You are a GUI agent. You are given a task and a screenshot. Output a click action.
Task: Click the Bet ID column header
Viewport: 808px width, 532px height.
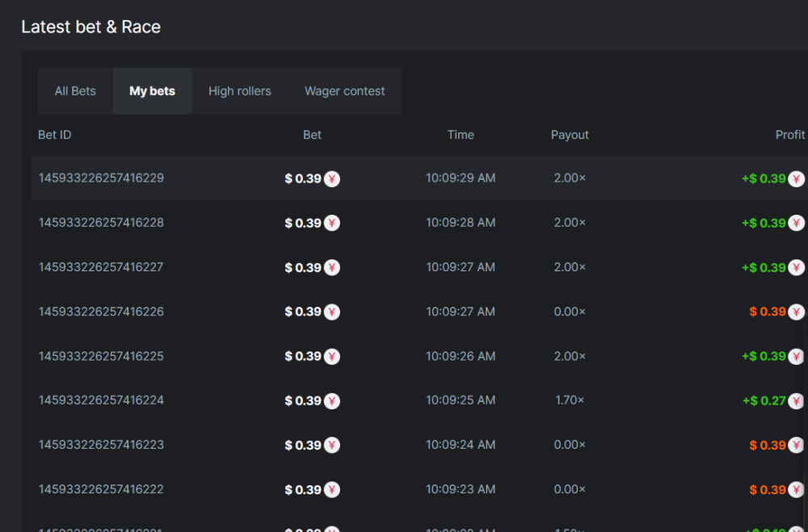point(55,135)
